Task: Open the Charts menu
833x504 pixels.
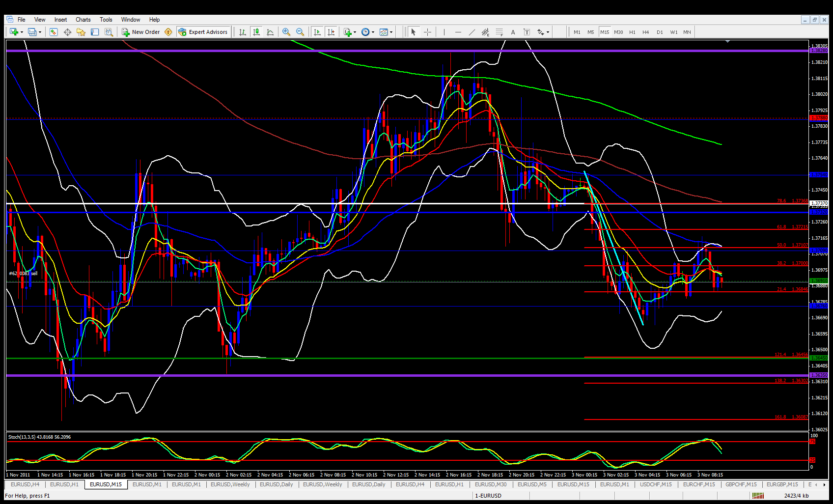Action: (x=83, y=20)
